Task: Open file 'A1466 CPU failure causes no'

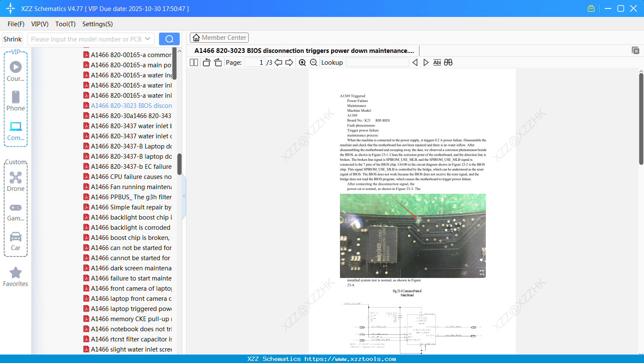Action: tap(127, 177)
